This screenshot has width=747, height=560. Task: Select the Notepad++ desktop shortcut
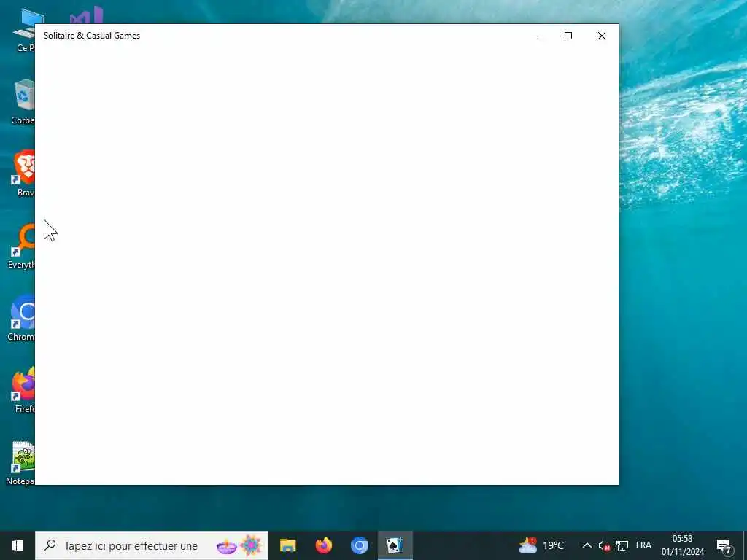click(20, 463)
